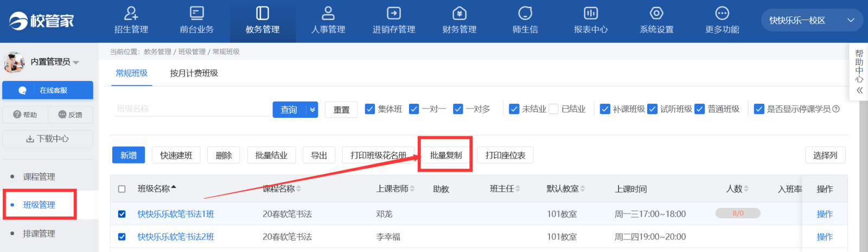
Task: Click the 师生信 chat icon
Action: point(525,14)
